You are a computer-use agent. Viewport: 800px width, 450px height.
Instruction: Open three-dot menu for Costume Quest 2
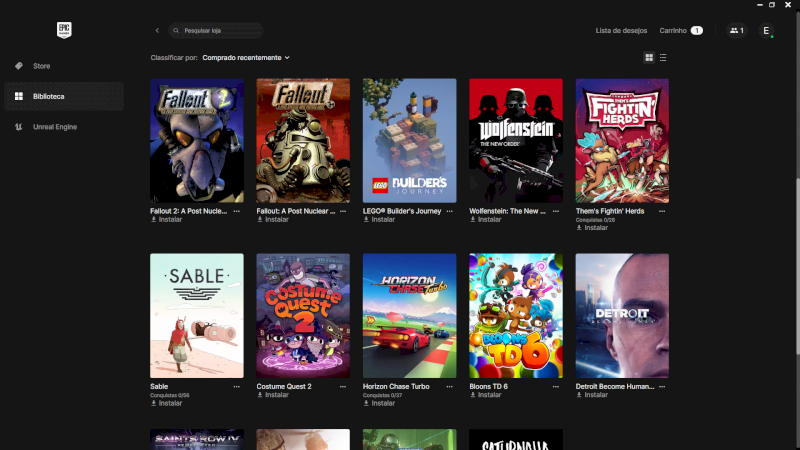pyautogui.click(x=343, y=386)
